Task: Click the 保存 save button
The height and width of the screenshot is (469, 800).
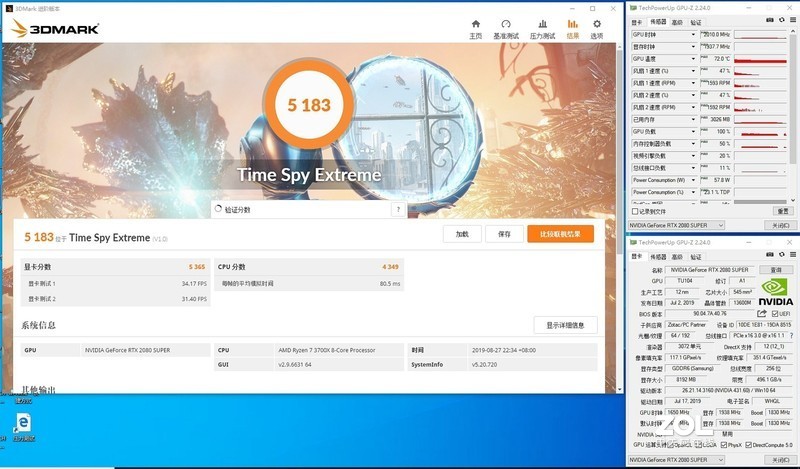Action: pos(504,234)
